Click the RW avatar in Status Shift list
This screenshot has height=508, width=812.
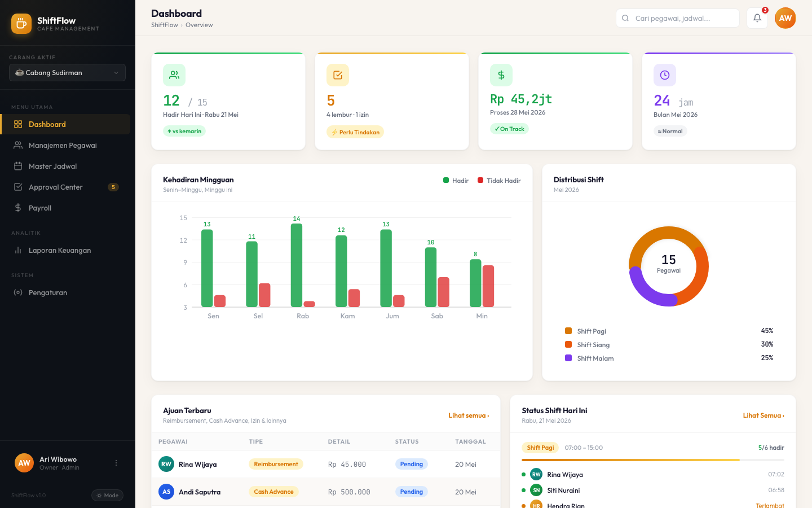click(x=536, y=474)
